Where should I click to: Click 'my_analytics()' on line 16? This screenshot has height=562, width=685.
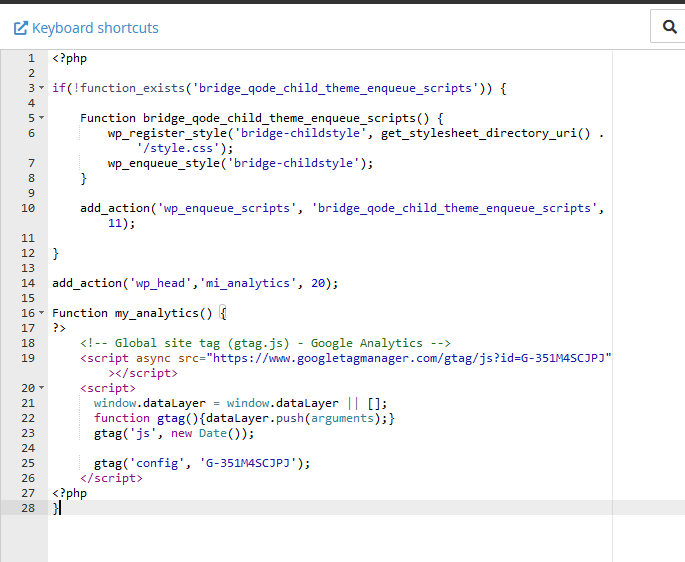click(x=164, y=313)
